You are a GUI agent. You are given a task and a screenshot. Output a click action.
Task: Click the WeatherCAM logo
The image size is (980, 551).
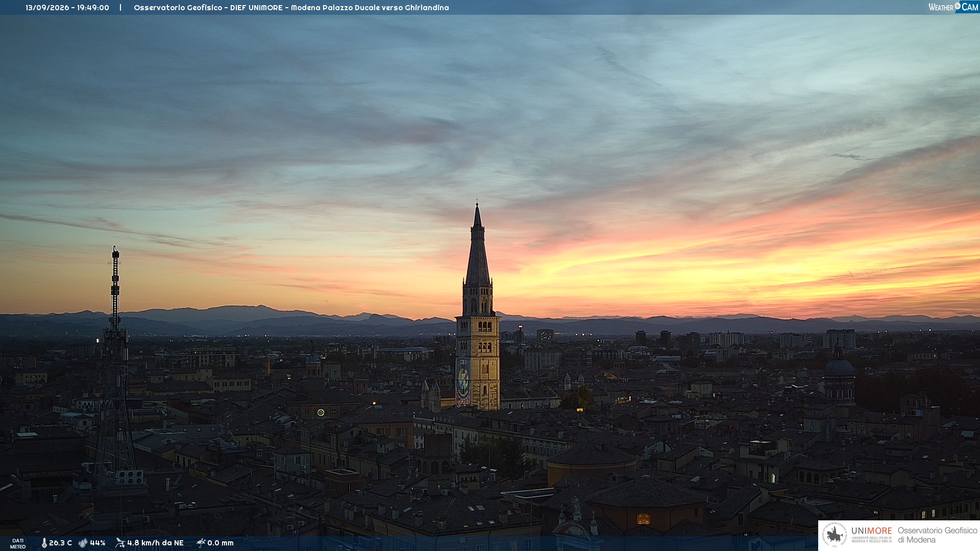click(953, 7)
